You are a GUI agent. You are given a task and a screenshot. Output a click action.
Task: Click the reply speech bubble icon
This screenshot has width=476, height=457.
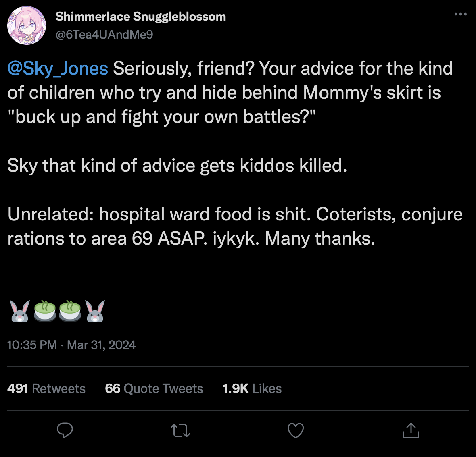(65, 430)
